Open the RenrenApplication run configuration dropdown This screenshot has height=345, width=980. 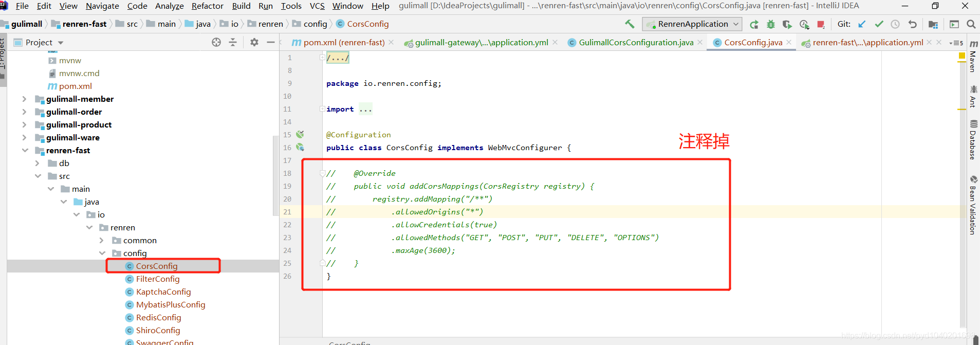click(x=692, y=24)
